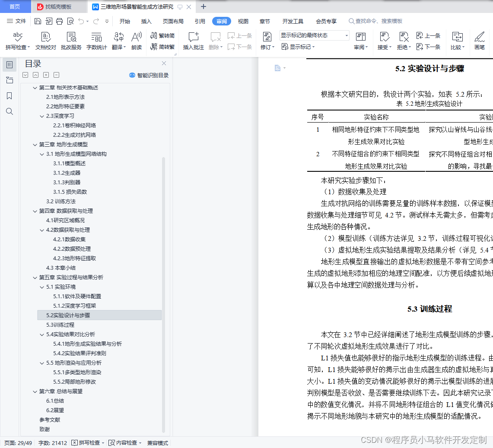The image size is (493, 448).
Task: Open the chapter navigation sidebar icon
Action: click(10, 80)
